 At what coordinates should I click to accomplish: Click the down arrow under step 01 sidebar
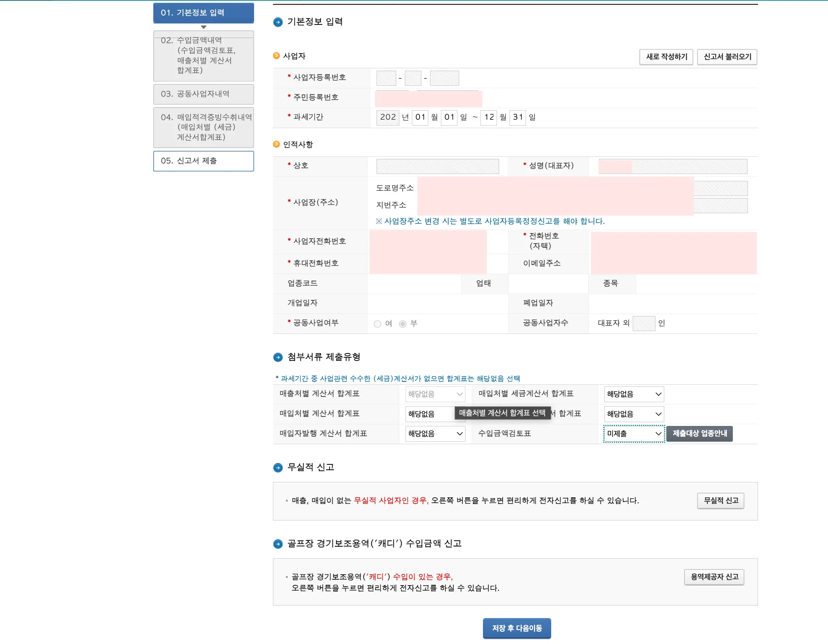coord(204,27)
